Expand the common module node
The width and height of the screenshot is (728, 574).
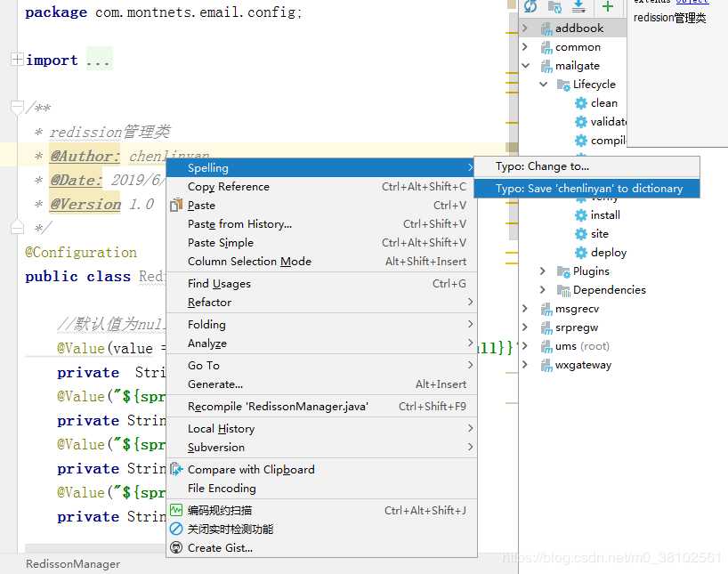(525, 46)
